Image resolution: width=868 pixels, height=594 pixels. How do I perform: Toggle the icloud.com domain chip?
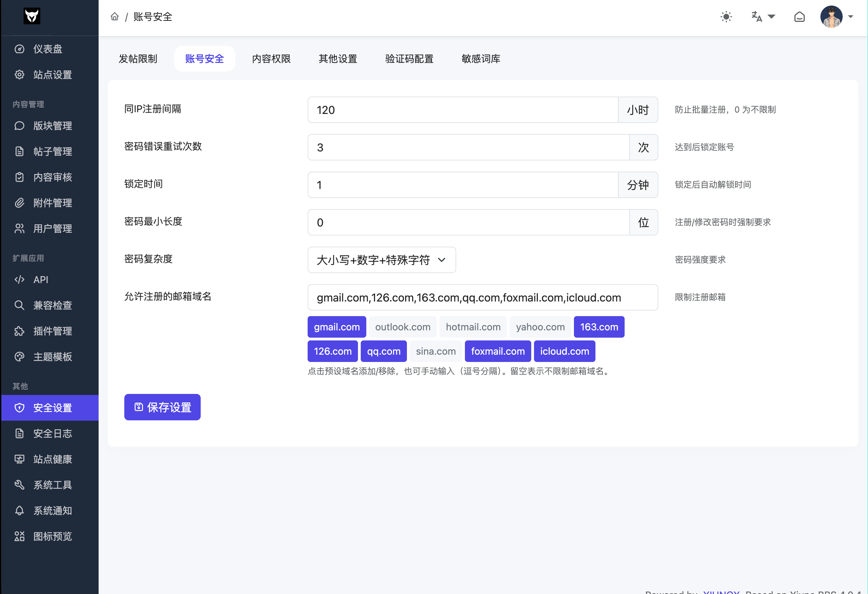tap(564, 351)
